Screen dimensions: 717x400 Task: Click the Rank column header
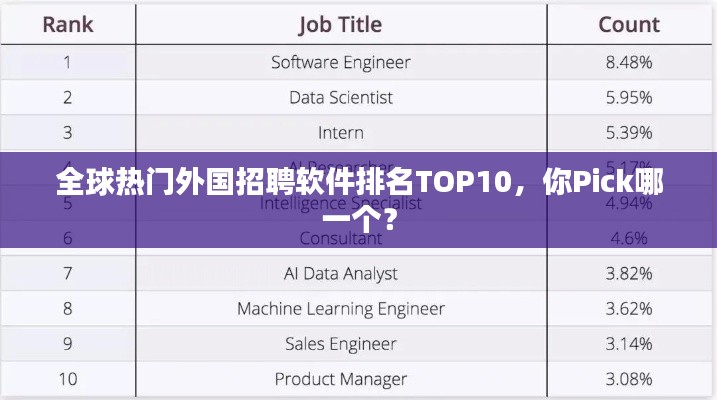click(67, 24)
